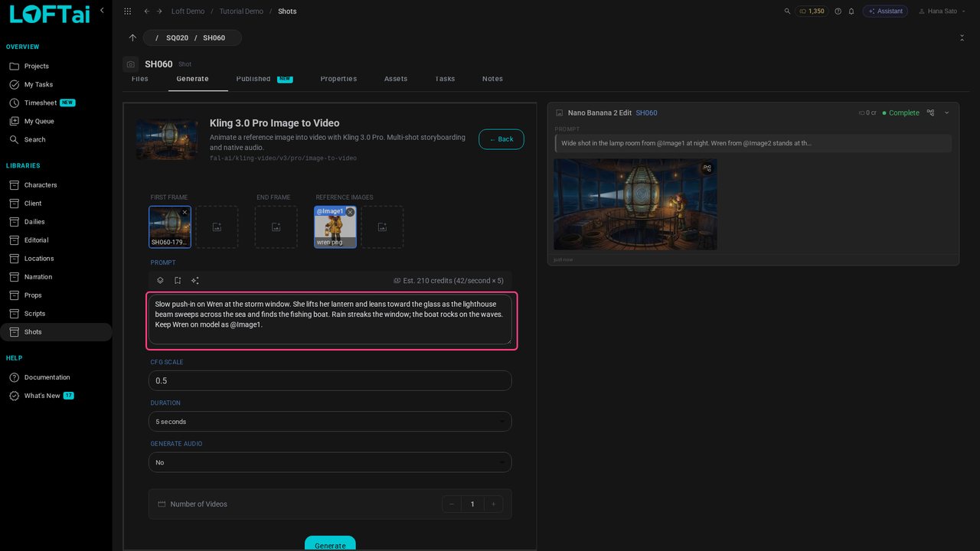Expand the Nano Banana 2 Edit card chevron

tap(947, 112)
